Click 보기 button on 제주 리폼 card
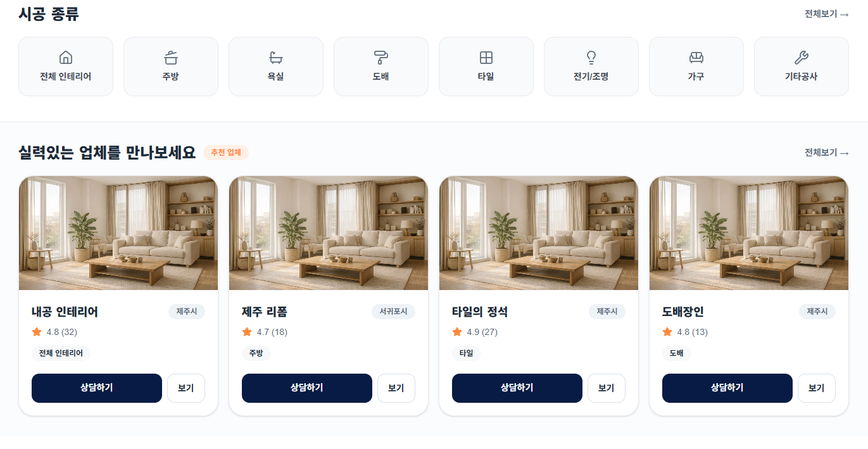Image resolution: width=868 pixels, height=449 pixels. (x=396, y=388)
